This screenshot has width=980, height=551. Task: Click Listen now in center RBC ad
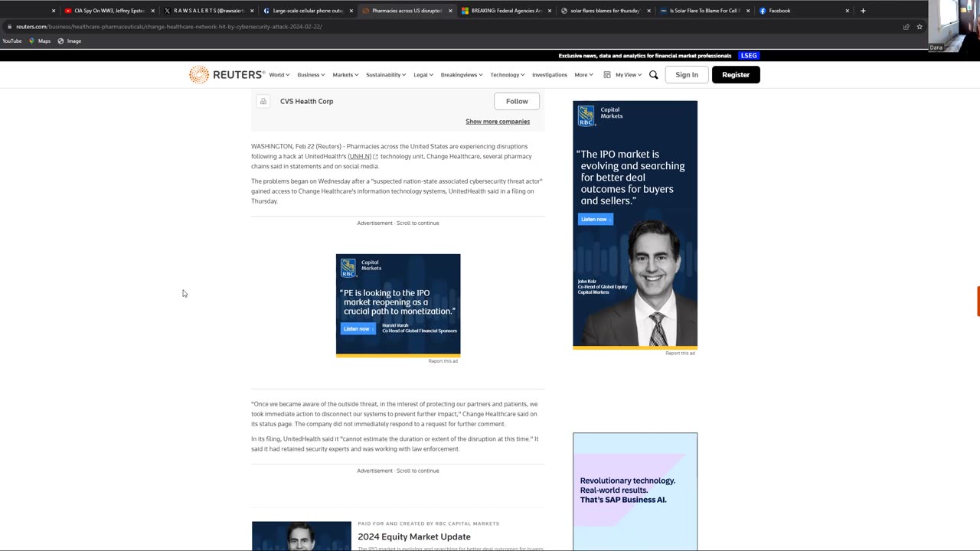click(357, 329)
